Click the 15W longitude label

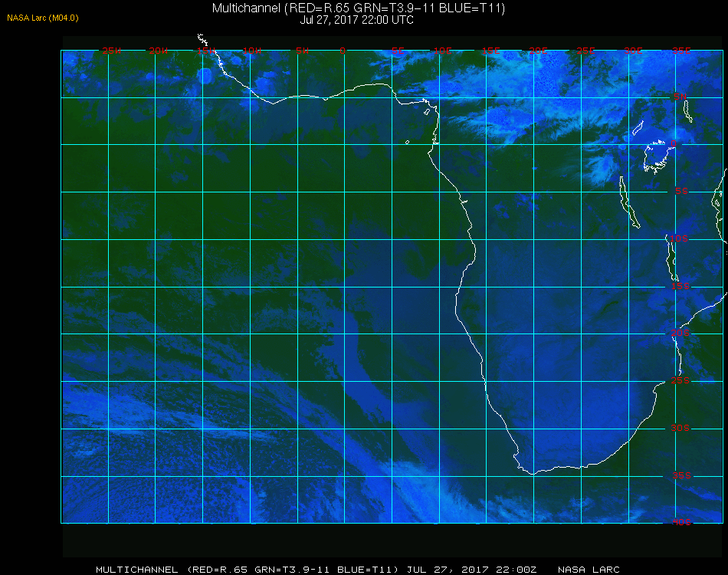(x=206, y=51)
